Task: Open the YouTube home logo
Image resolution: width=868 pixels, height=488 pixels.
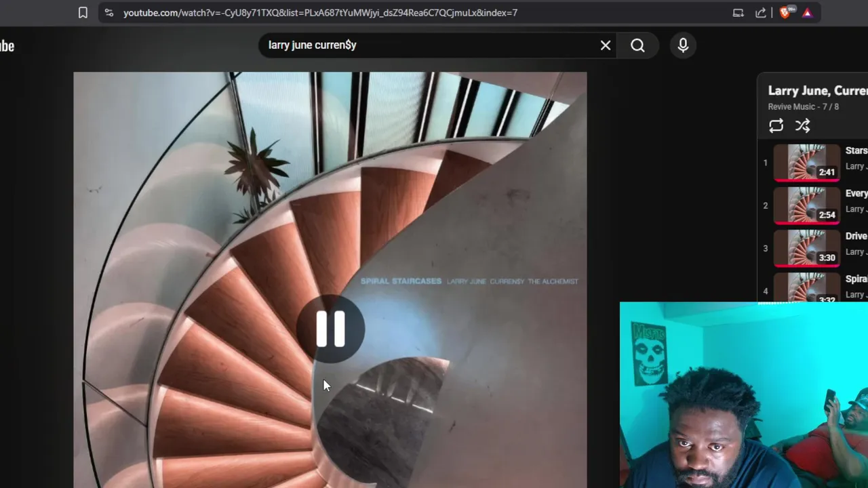Action: point(7,46)
